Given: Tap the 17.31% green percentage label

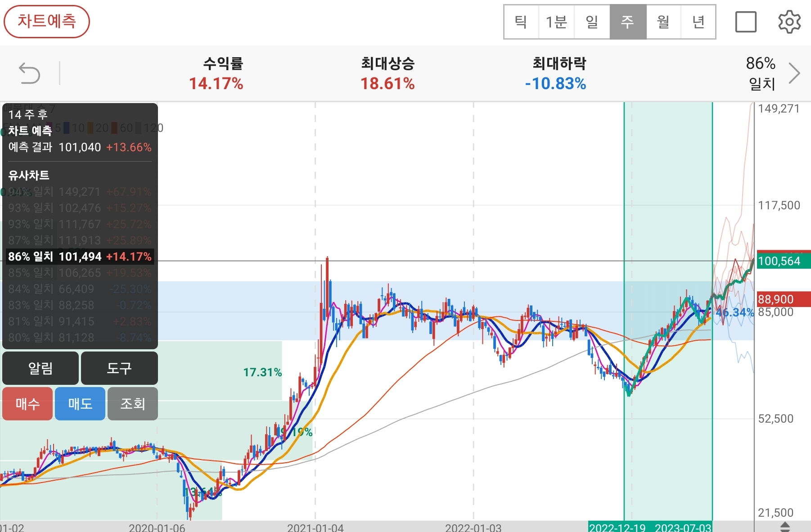Looking at the screenshot, I should pos(262,372).
